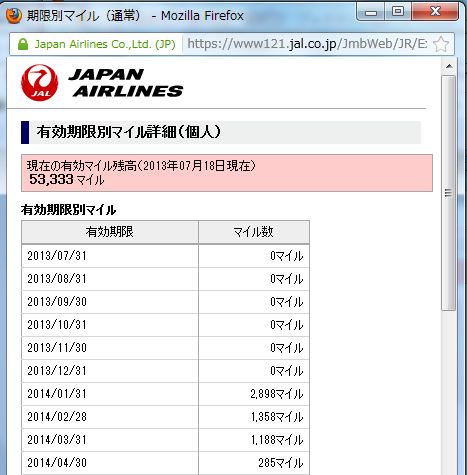This screenshot has width=467, height=475.
Task: Click the 有効期限別マイル詳細(個人) heading
Action: (129, 132)
